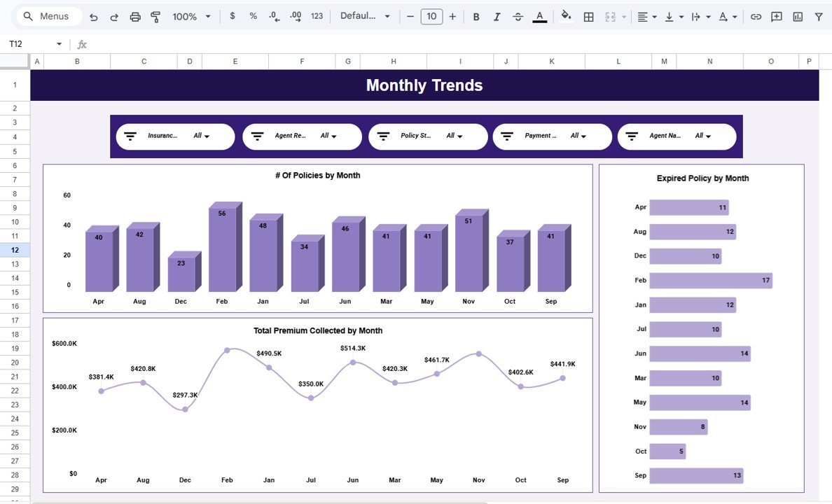The width and height of the screenshot is (832, 504).
Task: Click the Insert link icon
Action: (x=756, y=15)
